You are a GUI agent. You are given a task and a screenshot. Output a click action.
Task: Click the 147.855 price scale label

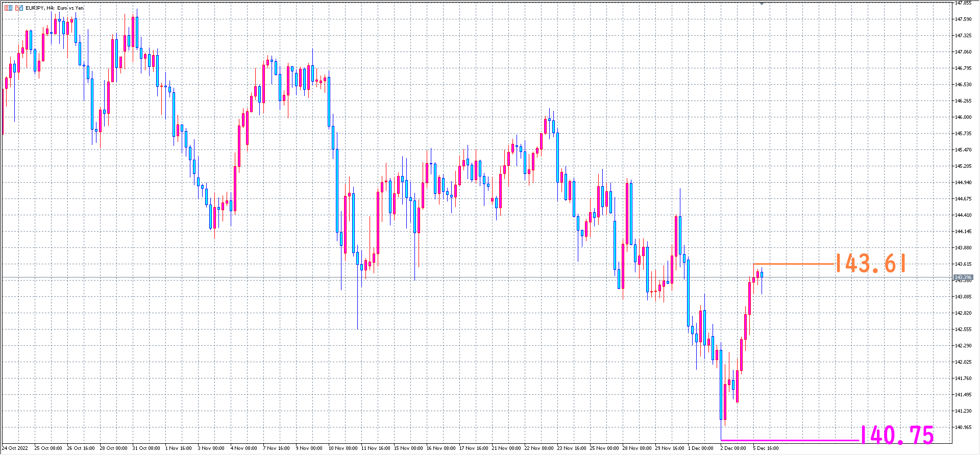pyautogui.click(x=963, y=3)
